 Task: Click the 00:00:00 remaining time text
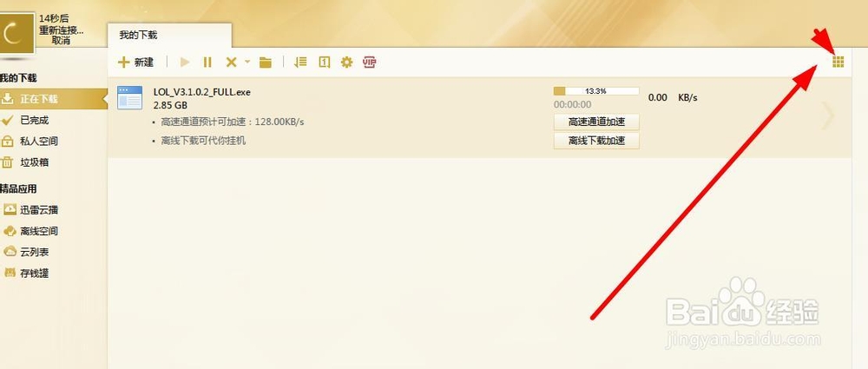pos(572,105)
